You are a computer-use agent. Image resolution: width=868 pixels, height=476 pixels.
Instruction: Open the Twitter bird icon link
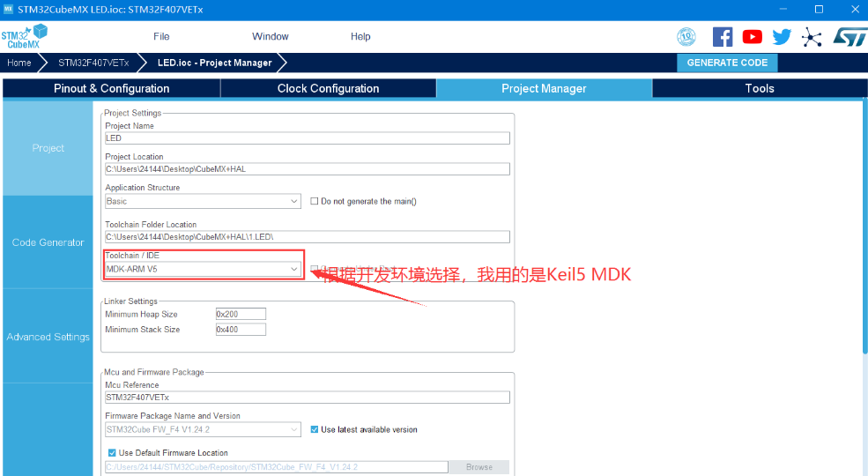[782, 37]
